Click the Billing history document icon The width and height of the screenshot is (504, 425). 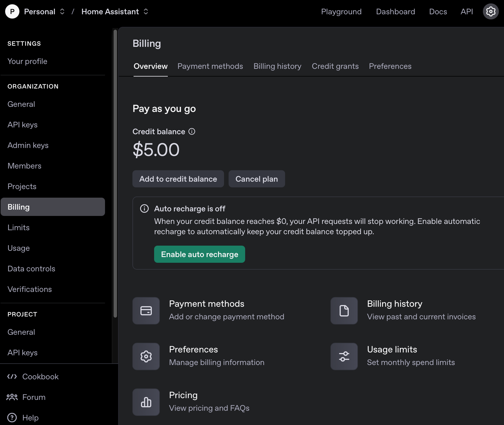point(344,311)
